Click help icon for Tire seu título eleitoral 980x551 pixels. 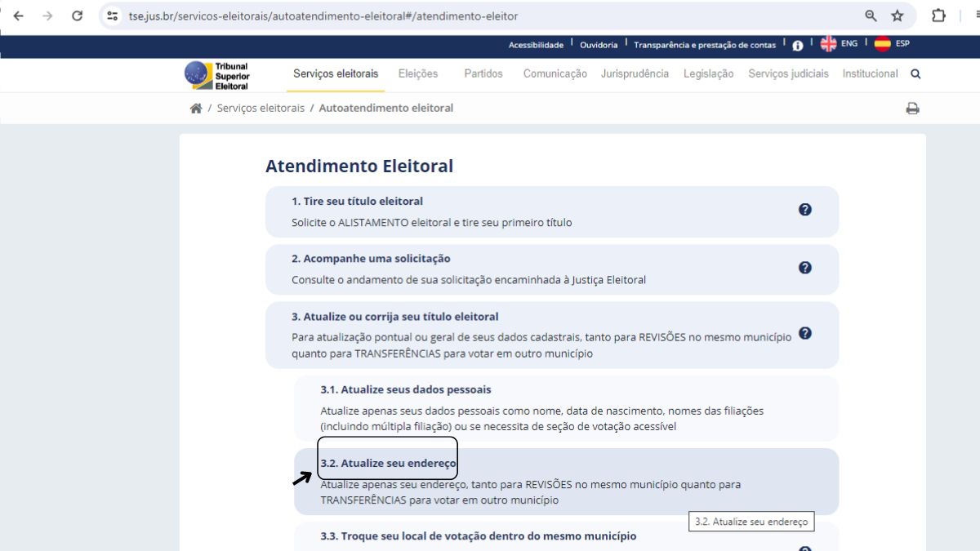click(x=804, y=210)
